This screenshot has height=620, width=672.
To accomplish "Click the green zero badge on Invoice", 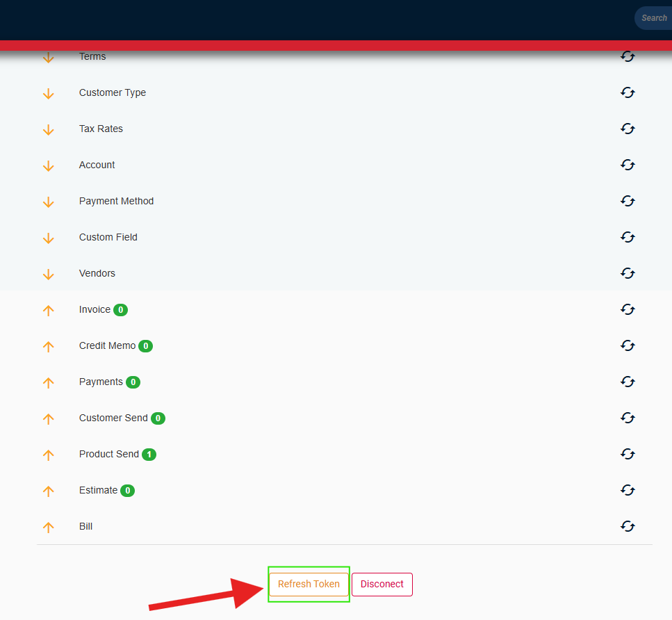I will 121,309.
